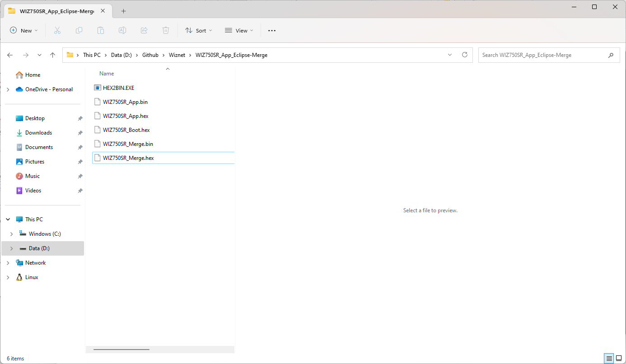The image size is (626, 364).
Task: Click the Share icon in toolbar
Action: 144,30
